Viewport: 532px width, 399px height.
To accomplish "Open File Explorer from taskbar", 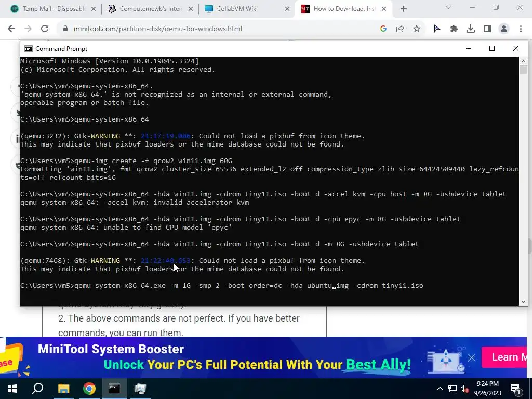I will pyautogui.click(x=63, y=389).
